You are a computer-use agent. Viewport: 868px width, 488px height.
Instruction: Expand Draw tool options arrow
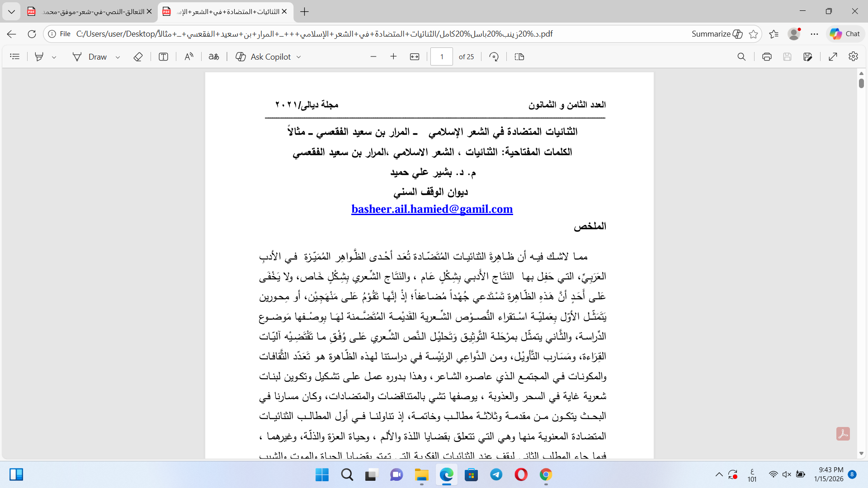(118, 57)
